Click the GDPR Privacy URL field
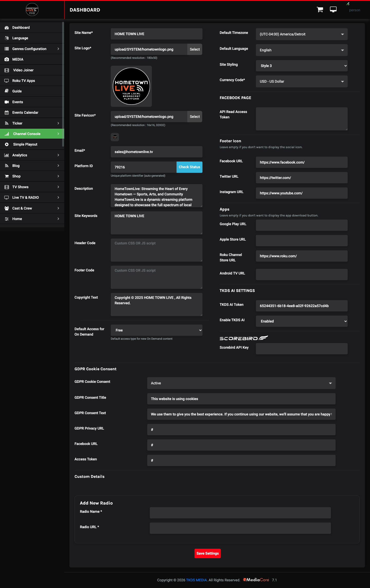370x588 pixels. tap(241, 430)
